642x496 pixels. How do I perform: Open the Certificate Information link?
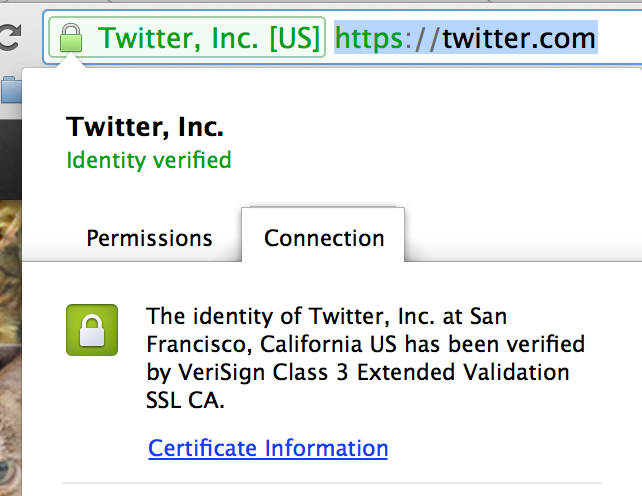[x=268, y=448]
